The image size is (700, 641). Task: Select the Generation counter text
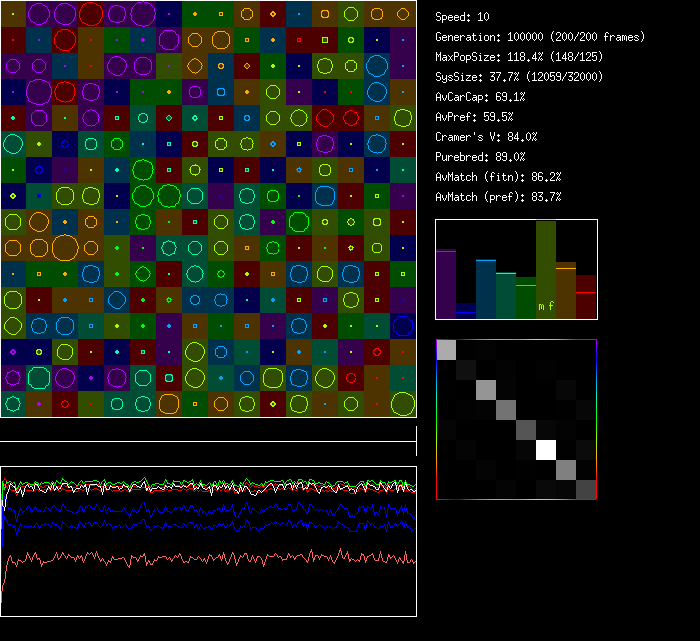(x=540, y=37)
